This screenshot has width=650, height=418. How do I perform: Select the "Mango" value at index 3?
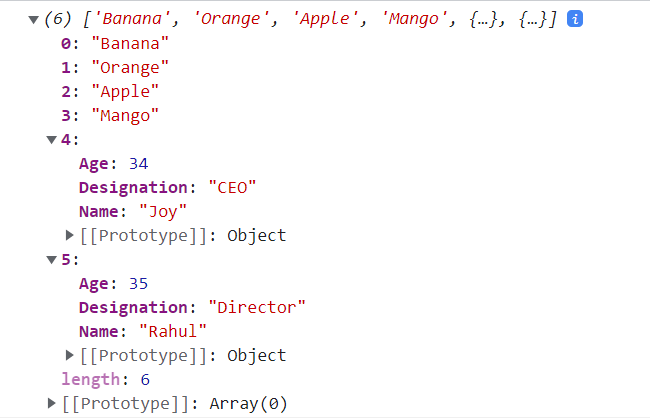click(125, 116)
